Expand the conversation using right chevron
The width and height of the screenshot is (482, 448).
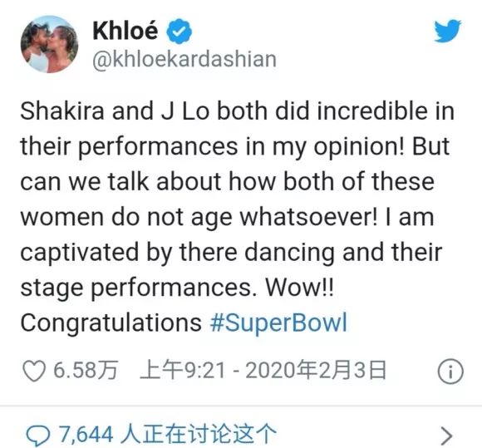tap(446, 436)
